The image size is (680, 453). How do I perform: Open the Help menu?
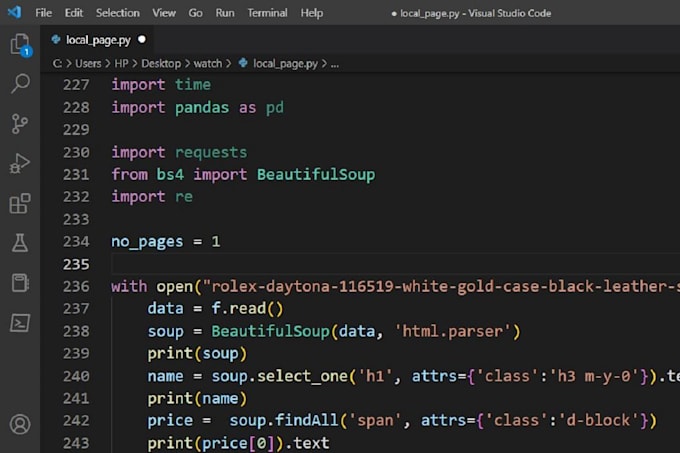coord(312,13)
